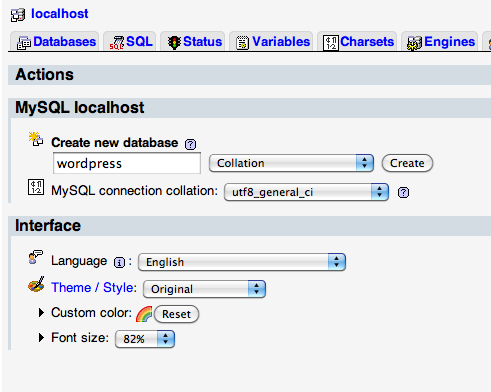The width and height of the screenshot is (491, 392).
Task: Click the Language info icon
Action: pyautogui.click(x=119, y=262)
